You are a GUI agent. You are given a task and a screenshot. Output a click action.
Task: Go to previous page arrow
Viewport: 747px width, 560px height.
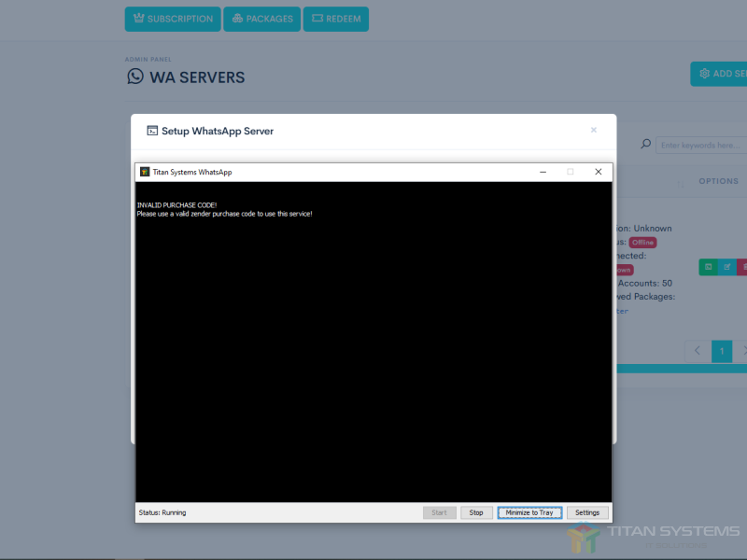coord(697,351)
